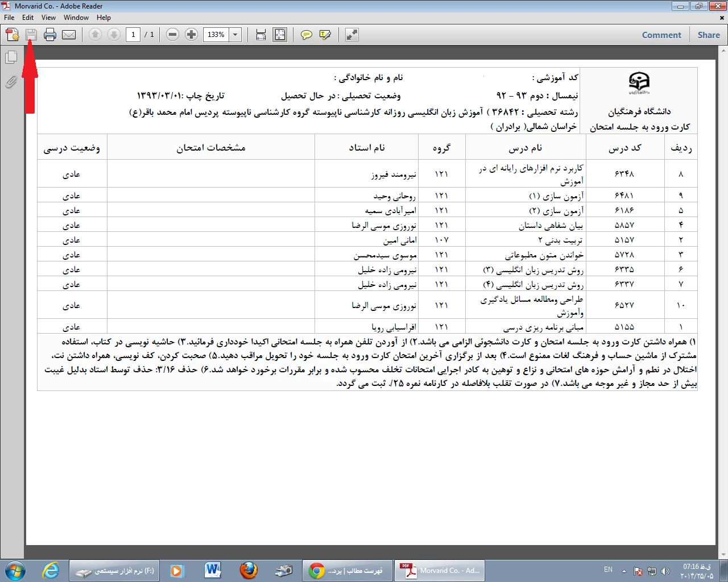The width and height of the screenshot is (728, 582).
Task: Open the Comment pane
Action: pos(661,35)
